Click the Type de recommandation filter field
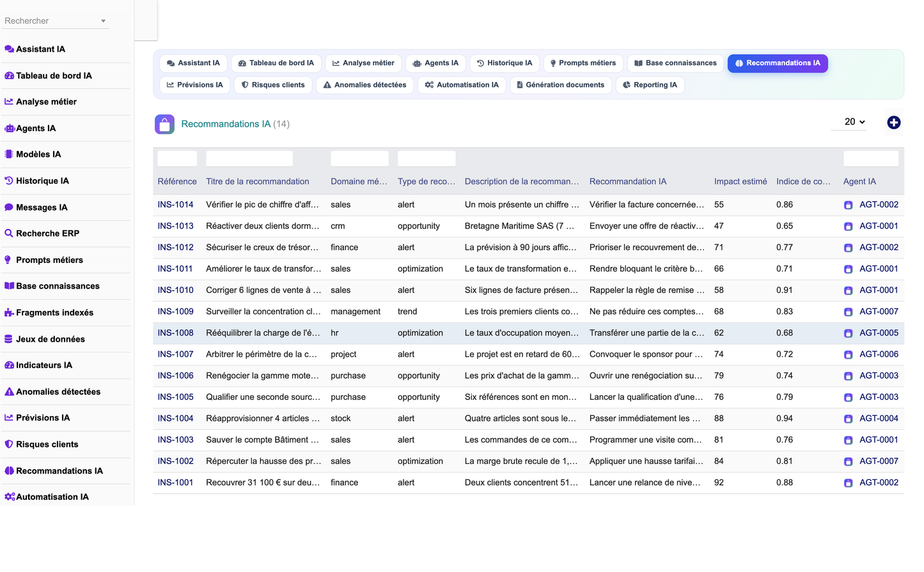The width and height of the screenshot is (924, 572). [x=427, y=159]
